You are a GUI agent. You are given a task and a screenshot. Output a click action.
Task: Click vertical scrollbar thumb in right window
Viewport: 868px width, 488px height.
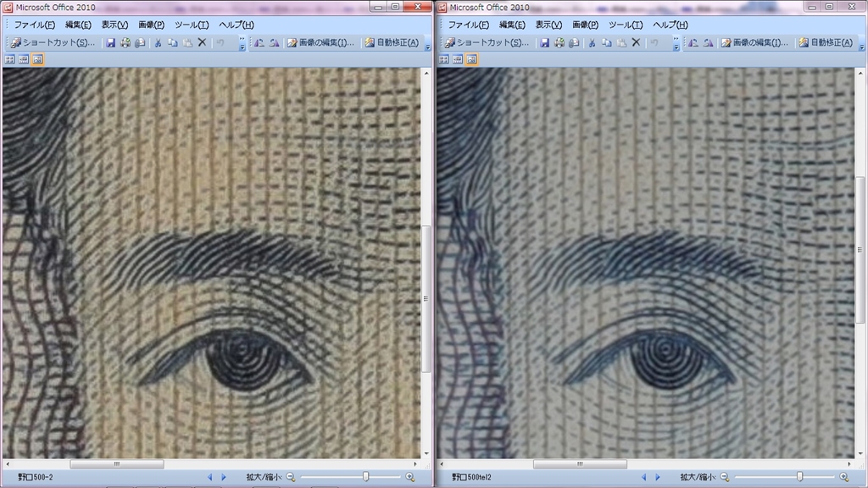click(860, 250)
